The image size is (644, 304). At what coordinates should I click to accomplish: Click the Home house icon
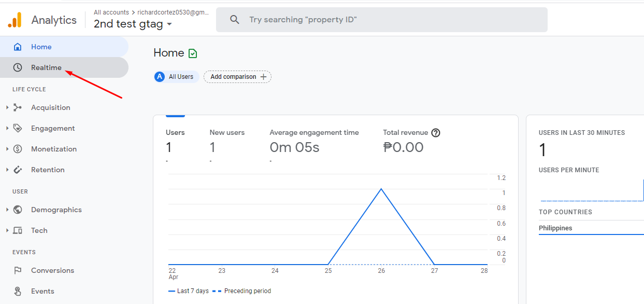click(18, 47)
